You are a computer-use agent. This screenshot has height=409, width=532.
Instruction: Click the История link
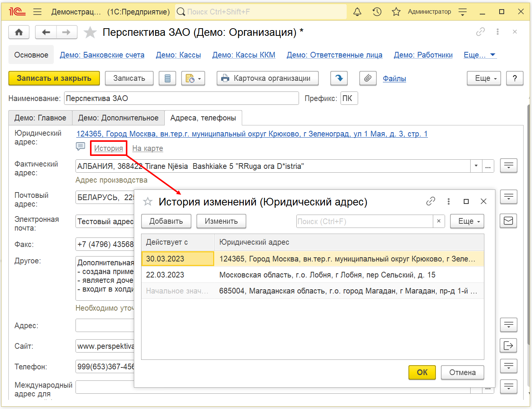click(109, 148)
